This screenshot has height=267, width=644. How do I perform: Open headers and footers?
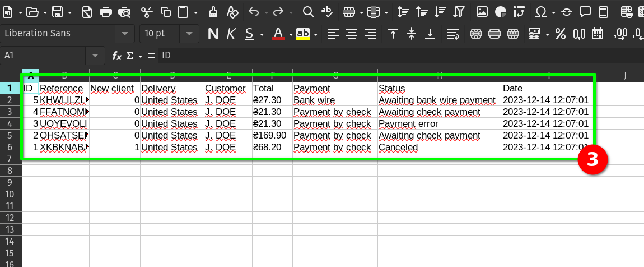(603, 12)
